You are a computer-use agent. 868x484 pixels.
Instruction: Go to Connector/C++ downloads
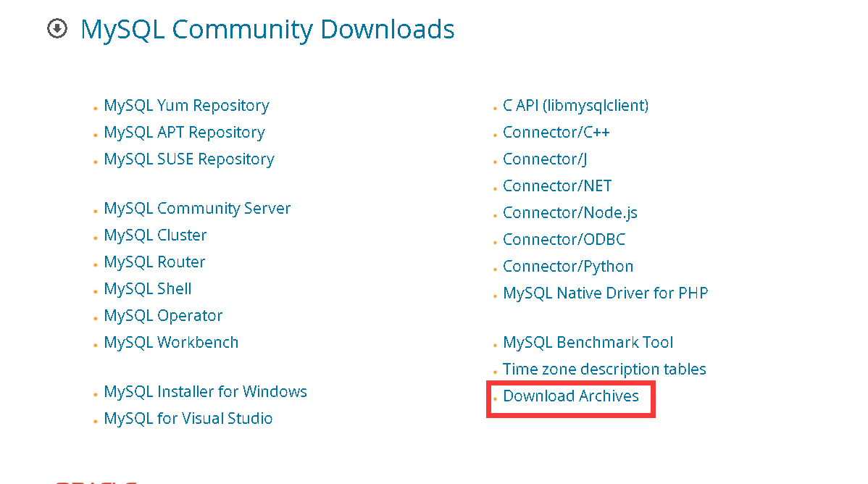pos(556,133)
